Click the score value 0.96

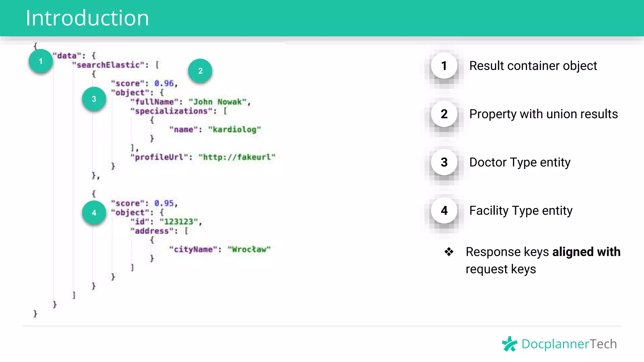coord(164,83)
